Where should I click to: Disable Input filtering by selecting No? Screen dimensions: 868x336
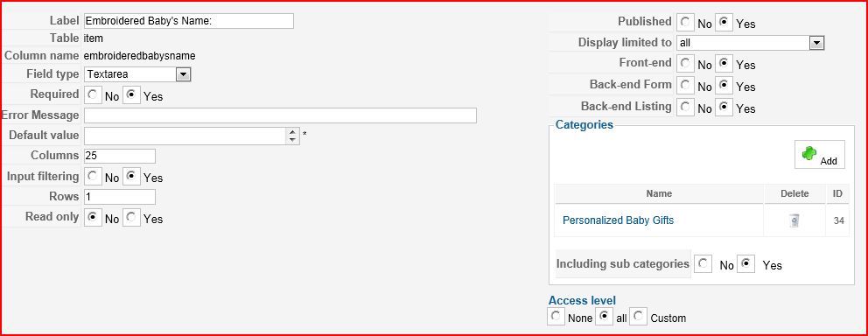93,177
